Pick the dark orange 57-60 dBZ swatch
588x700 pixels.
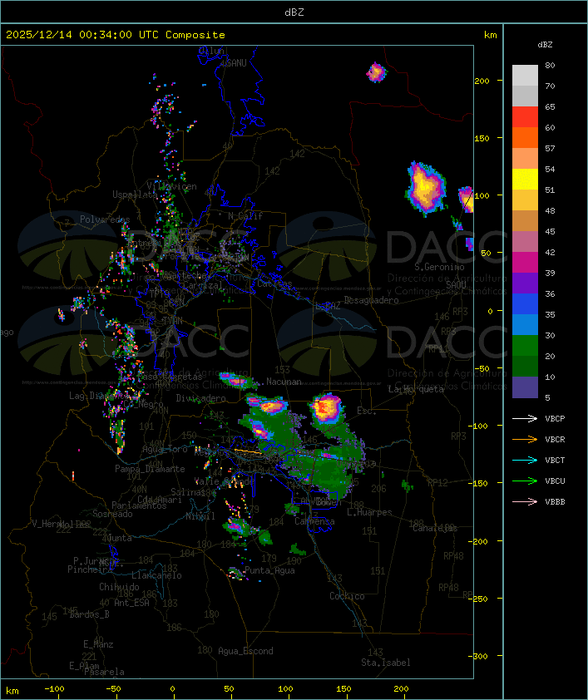tap(525, 137)
